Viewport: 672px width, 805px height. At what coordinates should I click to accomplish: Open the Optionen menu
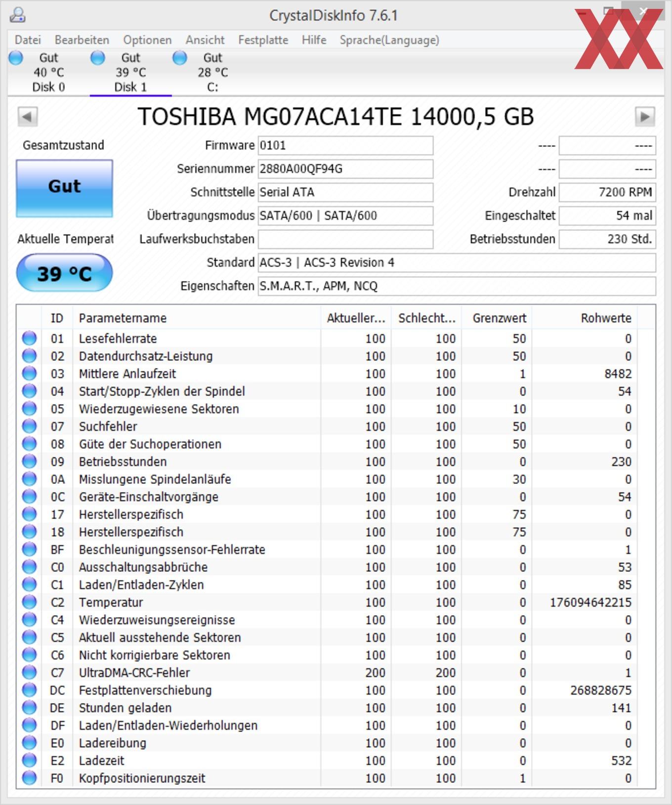147,40
